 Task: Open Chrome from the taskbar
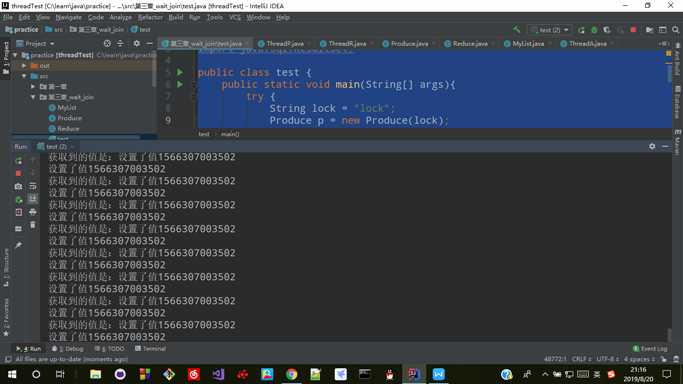point(291,374)
